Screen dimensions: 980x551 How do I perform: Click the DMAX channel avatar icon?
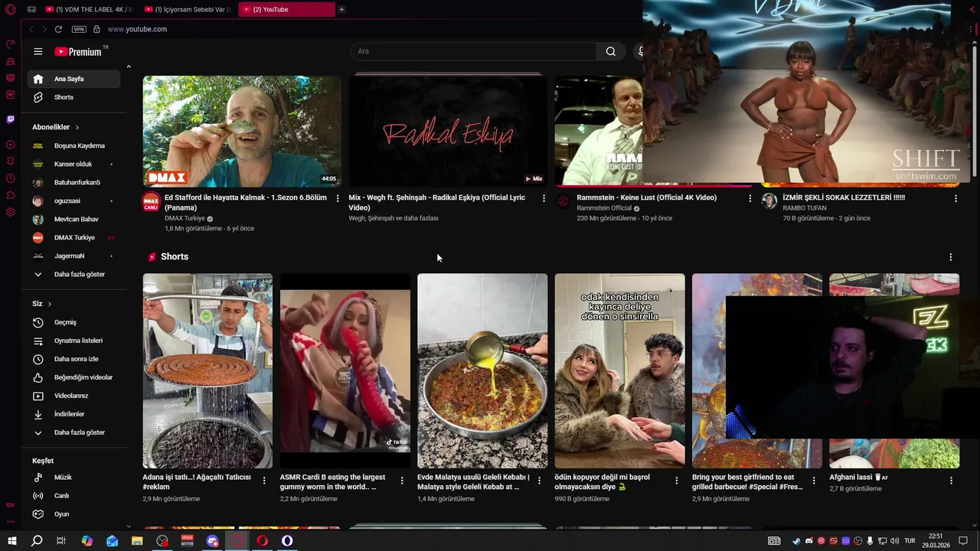(151, 202)
